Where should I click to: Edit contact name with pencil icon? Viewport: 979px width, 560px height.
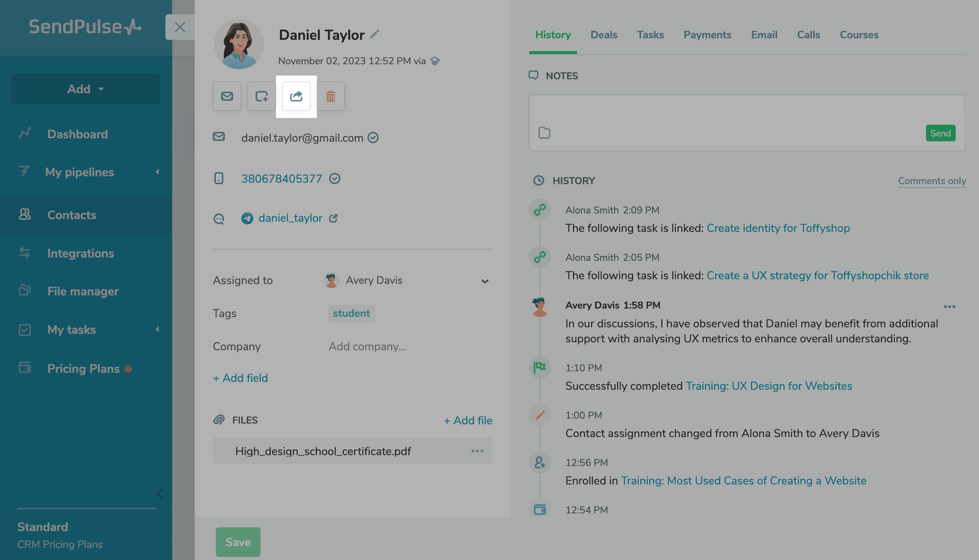coord(375,35)
